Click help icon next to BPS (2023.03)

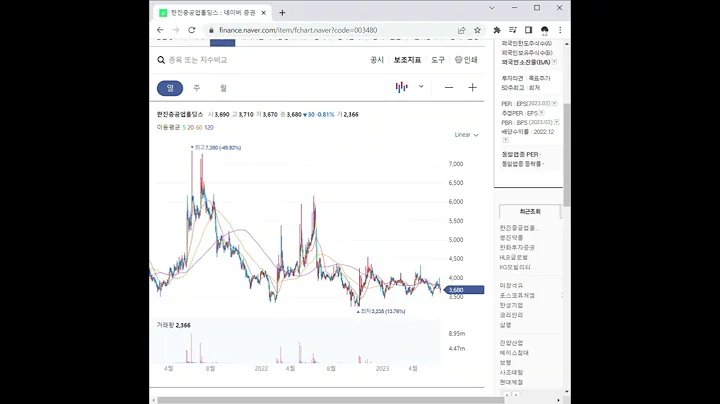coord(557,123)
